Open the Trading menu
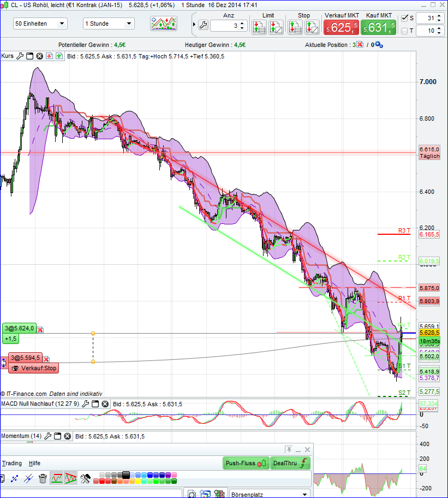Screen dimensions: 448x498 (12, 463)
